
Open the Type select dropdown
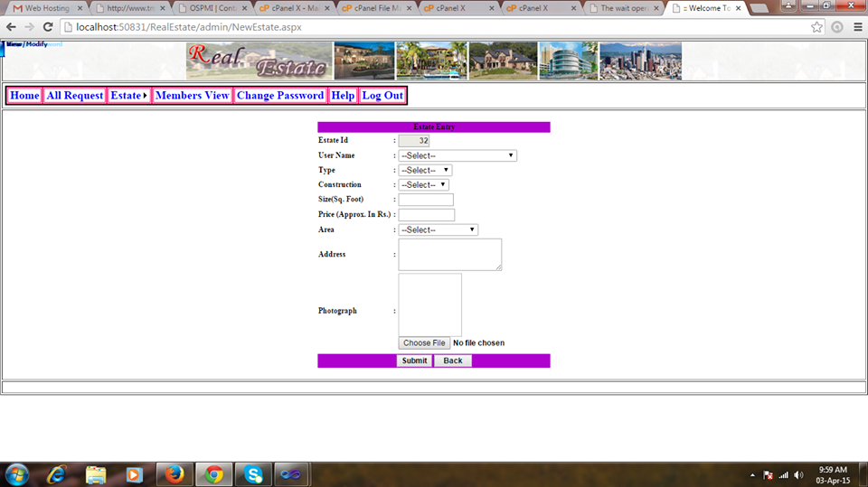425,170
